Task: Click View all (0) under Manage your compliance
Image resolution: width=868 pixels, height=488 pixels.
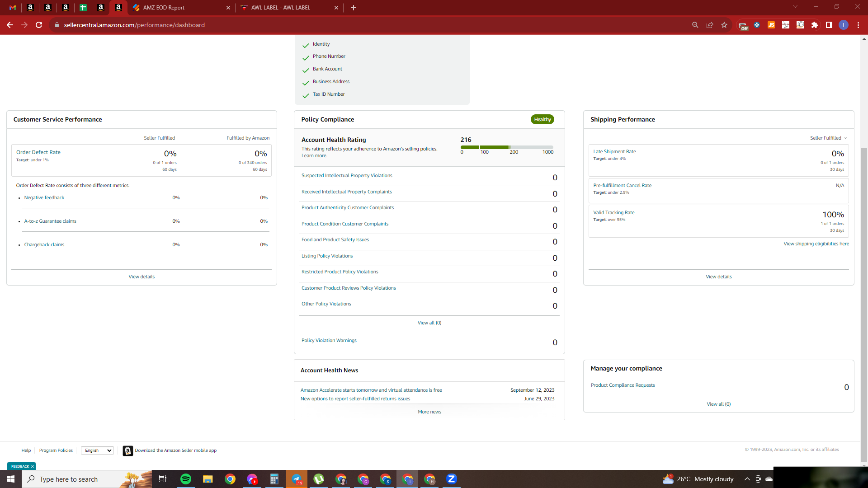Action: pyautogui.click(x=718, y=404)
